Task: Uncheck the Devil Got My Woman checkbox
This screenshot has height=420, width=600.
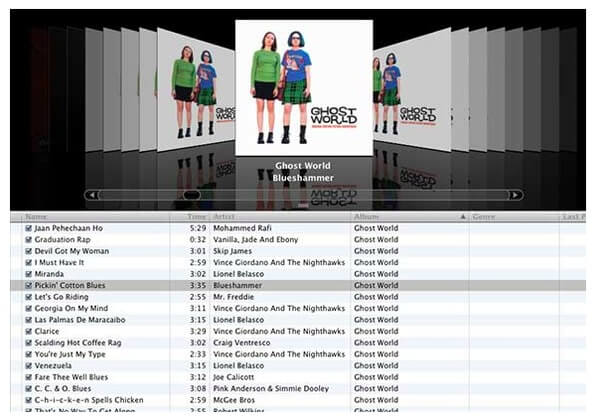Action: coord(28,251)
